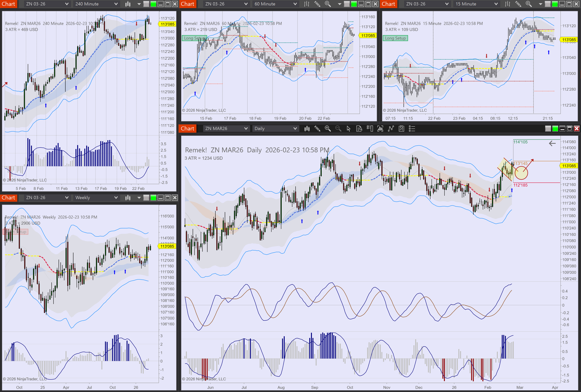Screen dimensions: 581x392
Task: Click the Chart tab of the Weekly window
Action: coord(9,198)
